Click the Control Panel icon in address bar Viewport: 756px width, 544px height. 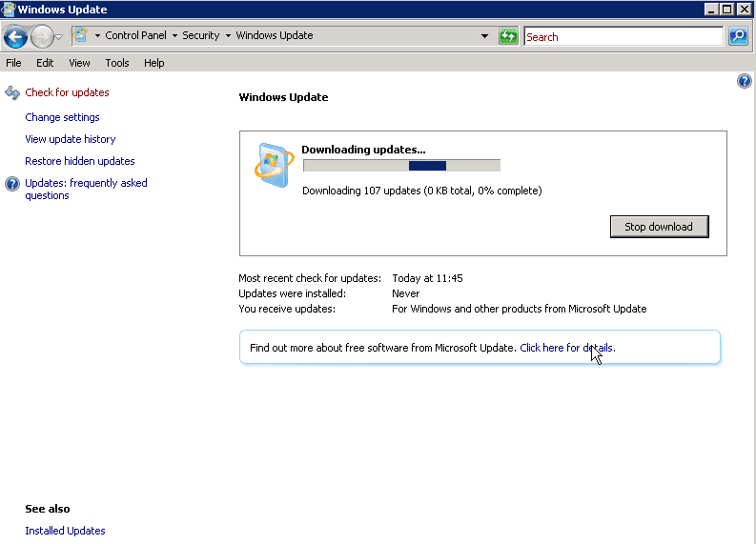[x=80, y=35]
